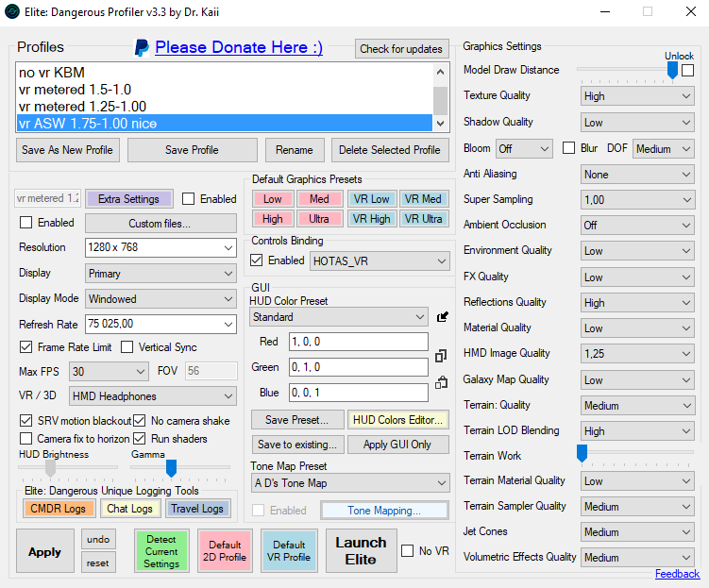Open the VR / 3D dropdown
Image resolution: width=709 pixels, height=588 pixels.
click(x=153, y=396)
